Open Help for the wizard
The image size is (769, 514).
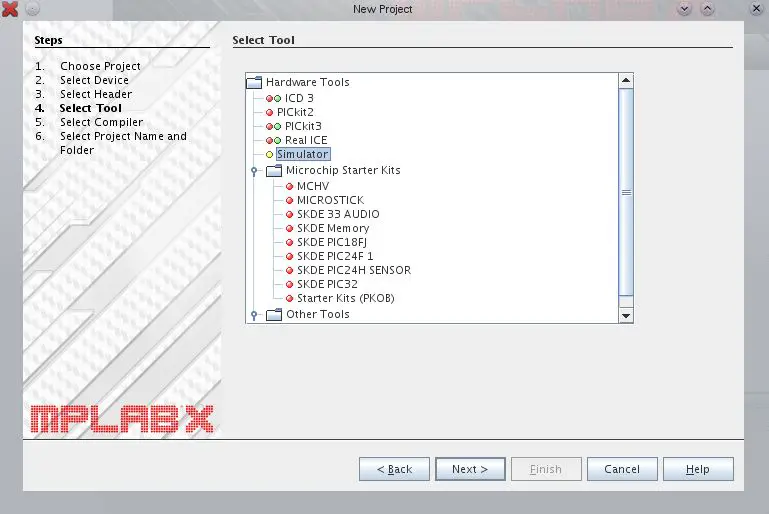click(698, 469)
